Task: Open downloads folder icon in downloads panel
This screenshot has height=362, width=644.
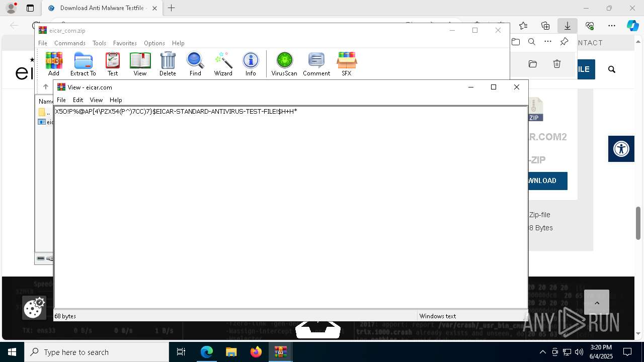Action: click(x=516, y=42)
